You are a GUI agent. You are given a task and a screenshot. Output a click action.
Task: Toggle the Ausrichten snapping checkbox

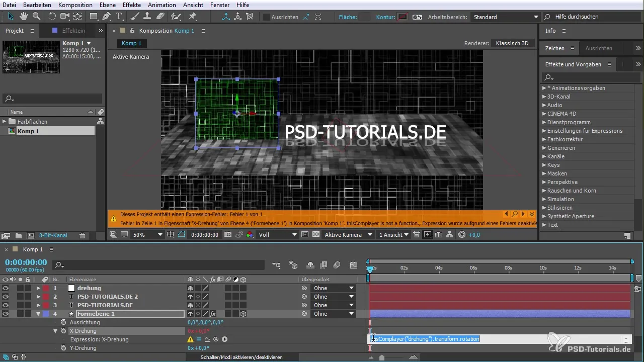click(266, 17)
